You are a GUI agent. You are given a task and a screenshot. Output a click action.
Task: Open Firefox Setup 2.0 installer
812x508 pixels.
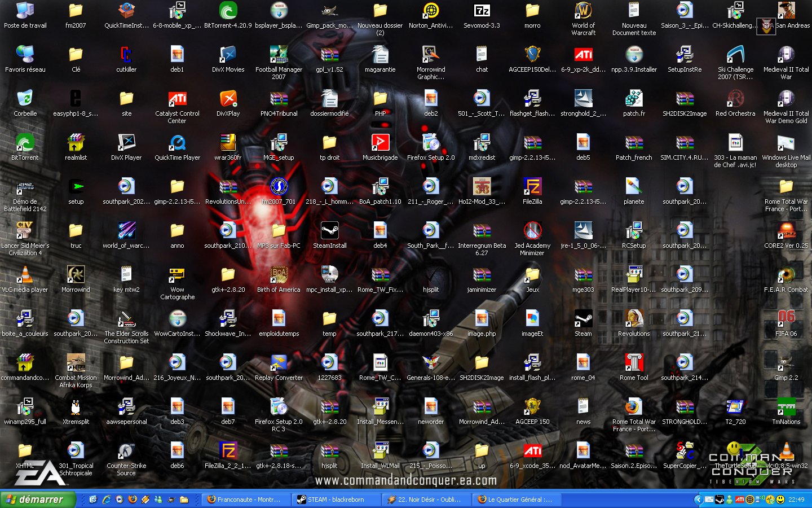(x=431, y=147)
